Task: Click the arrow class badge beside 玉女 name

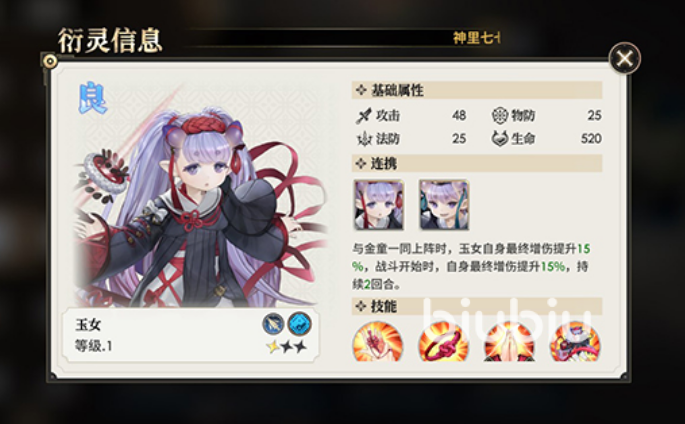Action: [x=273, y=324]
